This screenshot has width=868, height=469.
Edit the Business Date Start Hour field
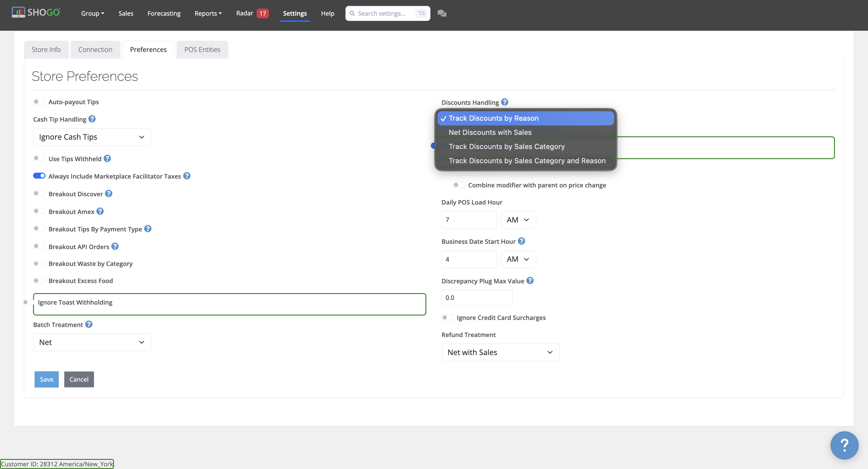click(x=469, y=259)
